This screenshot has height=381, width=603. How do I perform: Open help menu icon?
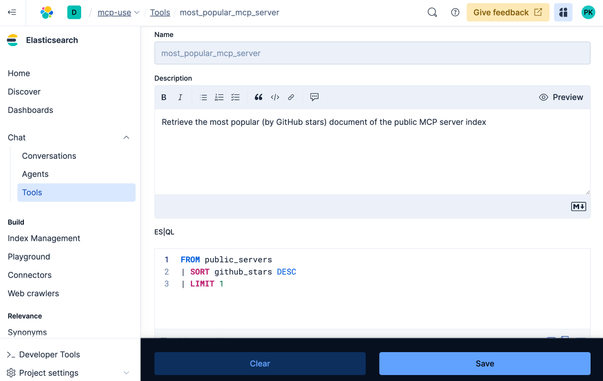[x=455, y=12]
